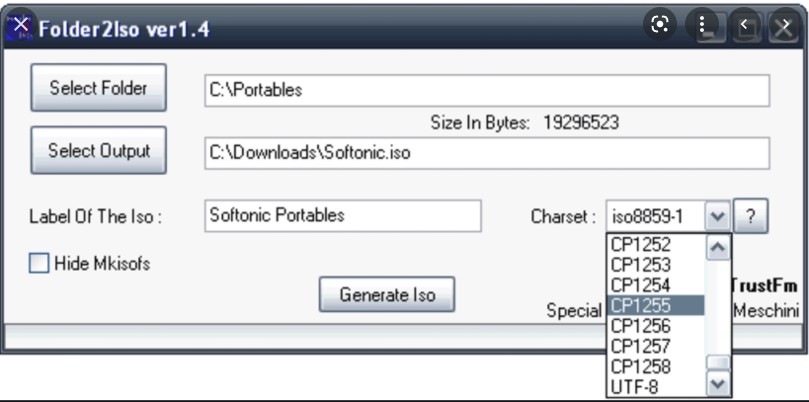
Task: Choose CP1257 from the charset list
Action: tap(655, 346)
